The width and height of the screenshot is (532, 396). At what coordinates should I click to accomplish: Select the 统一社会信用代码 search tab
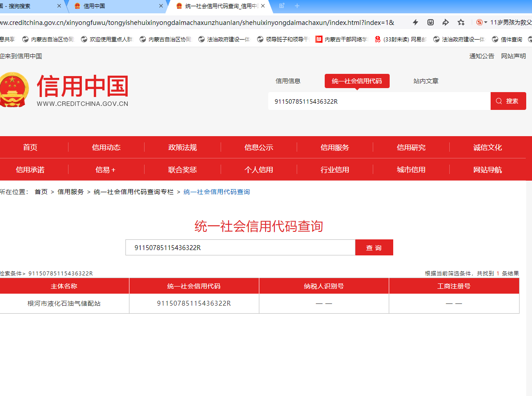357,81
